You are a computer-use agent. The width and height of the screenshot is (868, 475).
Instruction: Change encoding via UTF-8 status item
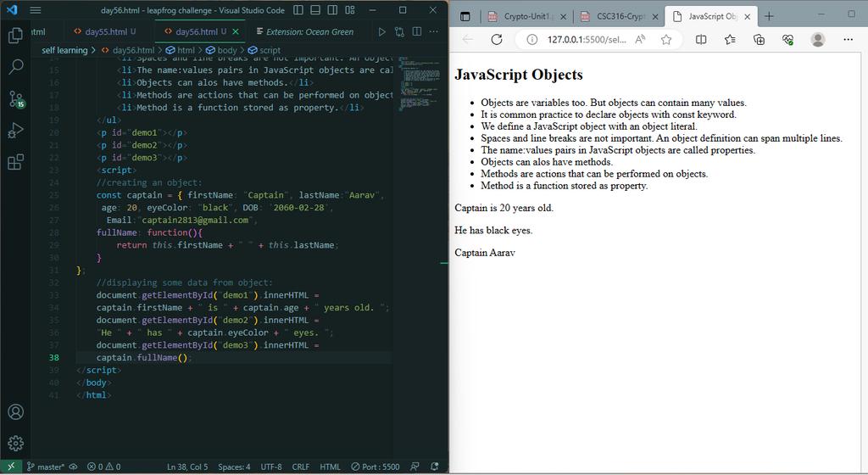pos(271,467)
